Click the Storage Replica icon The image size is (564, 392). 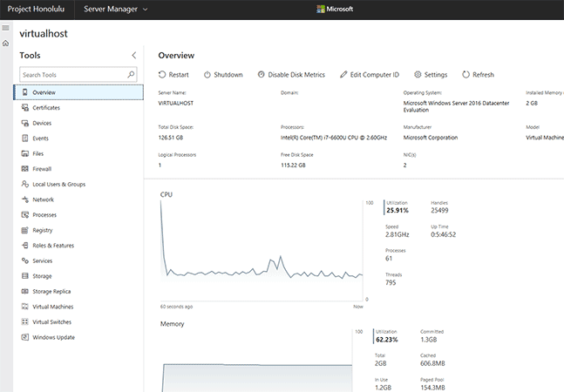click(24, 291)
